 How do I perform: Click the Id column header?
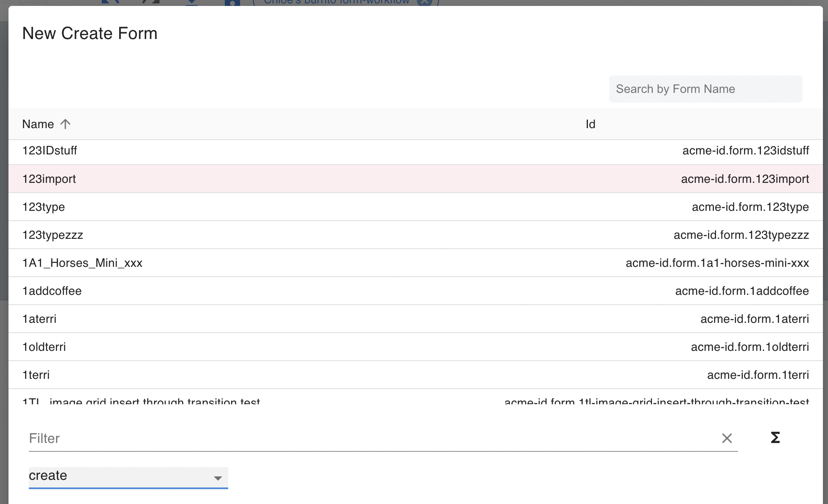[590, 124]
